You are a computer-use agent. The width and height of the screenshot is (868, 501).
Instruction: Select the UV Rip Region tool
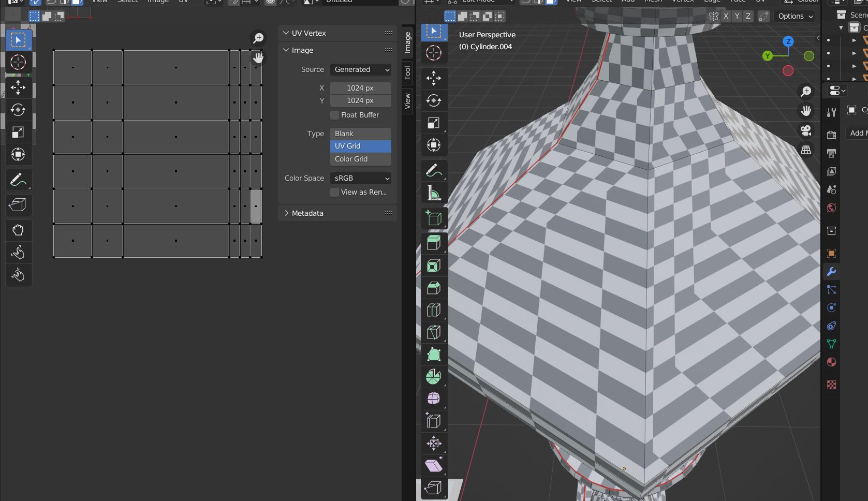(x=18, y=205)
